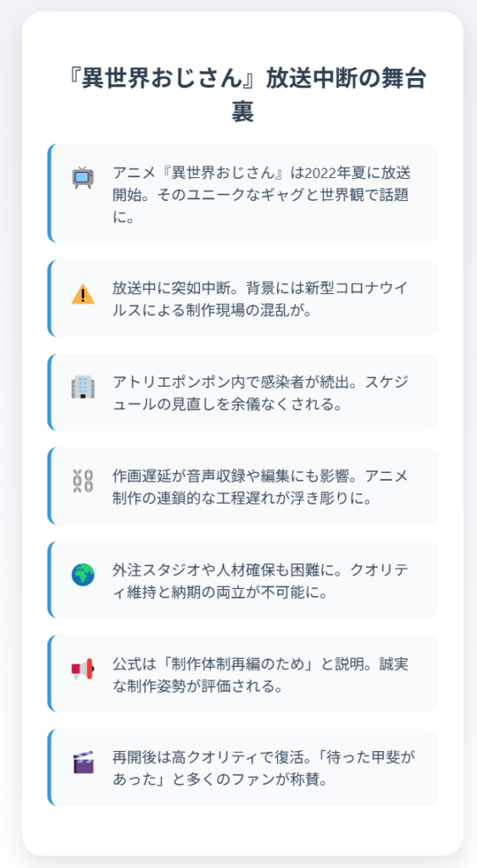Select the card about 外注スタジオや人材確保
The image size is (477, 868).
[x=242, y=580]
